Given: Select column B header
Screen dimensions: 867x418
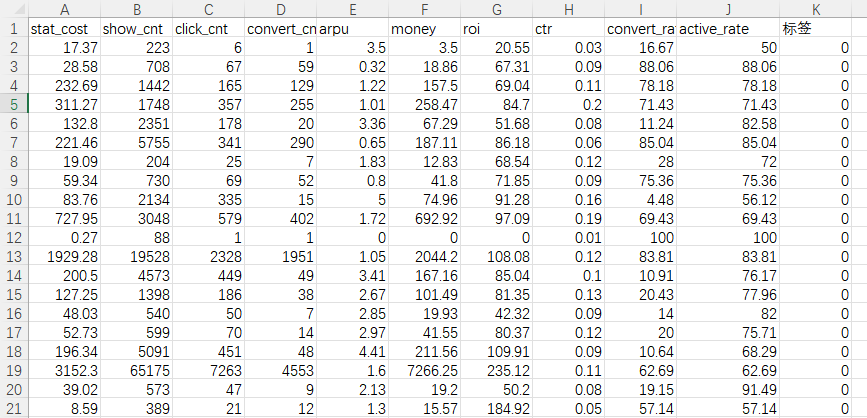Looking at the screenshot, I should click(x=137, y=9).
